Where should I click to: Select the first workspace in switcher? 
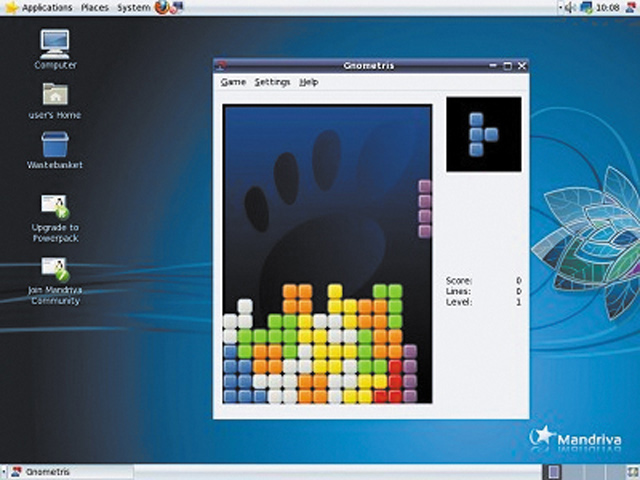(554, 472)
